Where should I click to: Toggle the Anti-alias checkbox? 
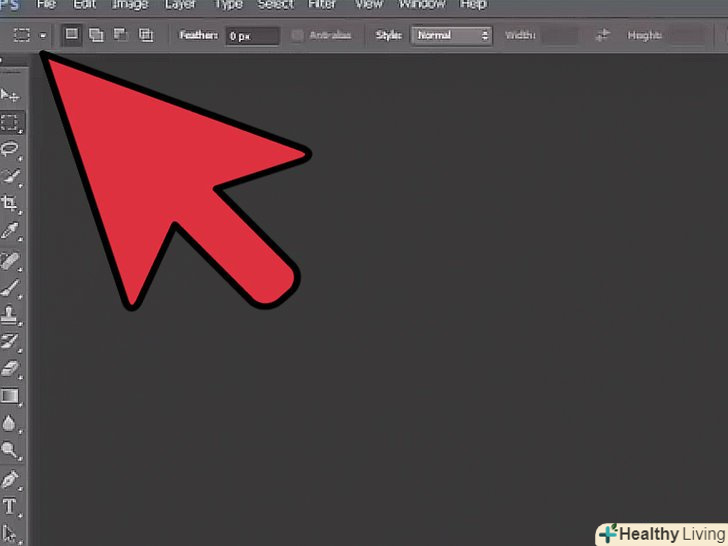point(297,35)
